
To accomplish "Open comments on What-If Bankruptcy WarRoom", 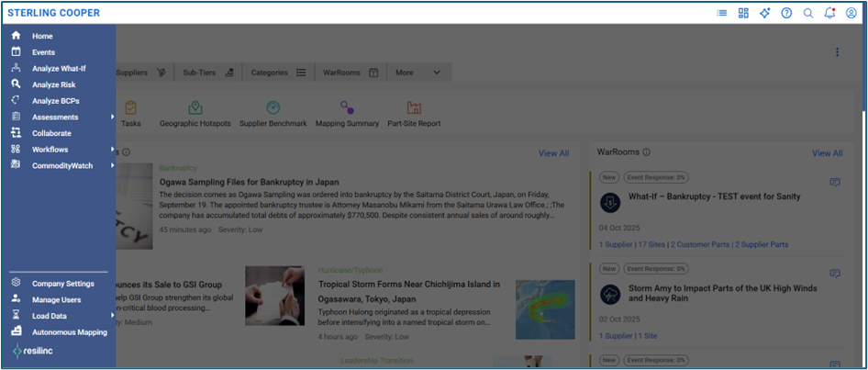I will pyautogui.click(x=835, y=182).
